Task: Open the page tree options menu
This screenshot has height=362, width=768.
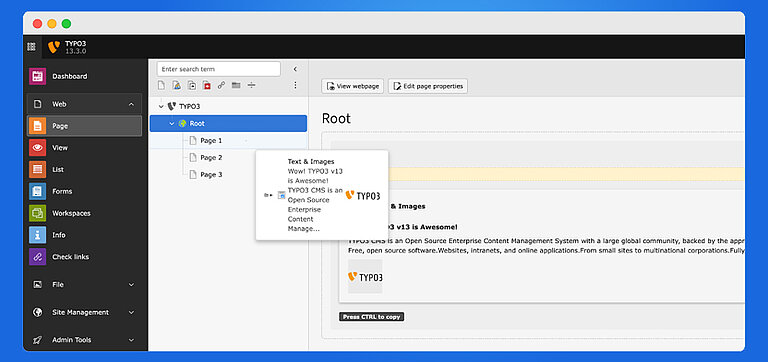Action: coord(295,85)
